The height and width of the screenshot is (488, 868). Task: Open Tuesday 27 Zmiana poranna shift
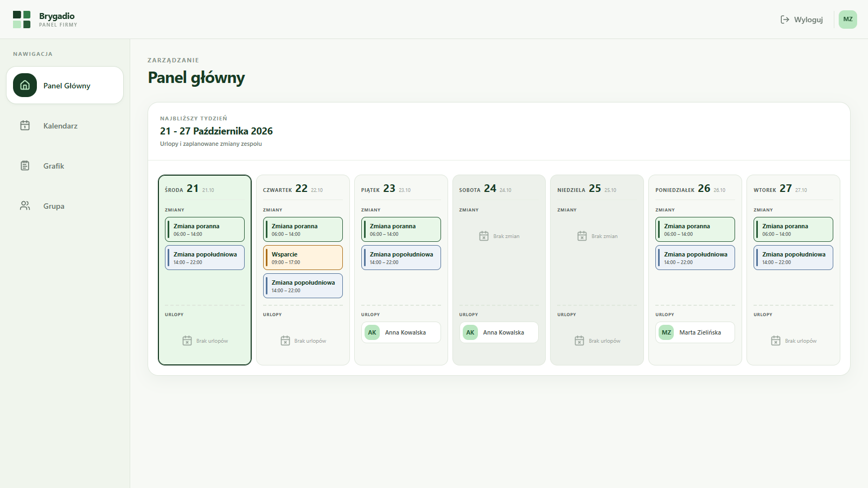pyautogui.click(x=793, y=229)
